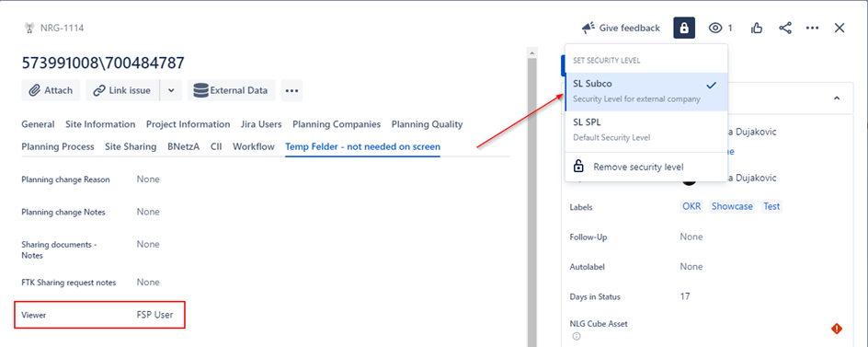The width and height of the screenshot is (868, 347).
Task: Click the scrollbar up arrow in left panel
Action: 532,53
